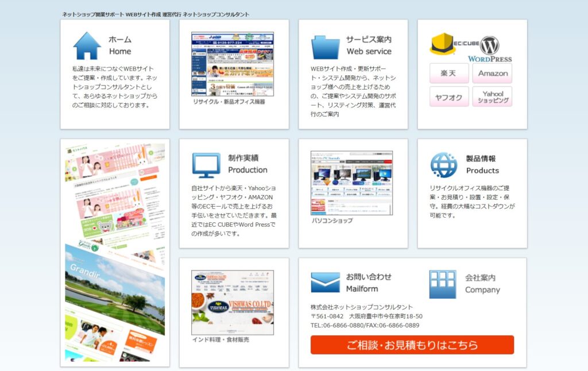This screenshot has width=588, height=371.
Task: Click the ヤフオク auction button
Action: pyautogui.click(x=448, y=96)
